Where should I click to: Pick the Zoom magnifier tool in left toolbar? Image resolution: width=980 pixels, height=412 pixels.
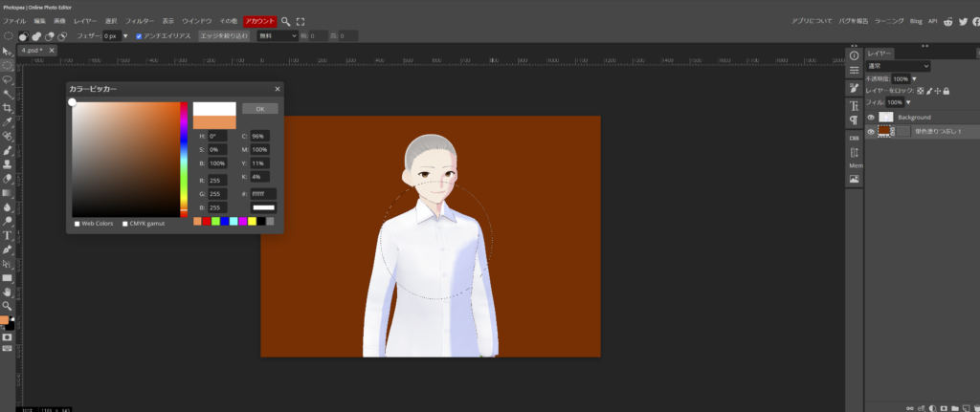tap(8, 305)
